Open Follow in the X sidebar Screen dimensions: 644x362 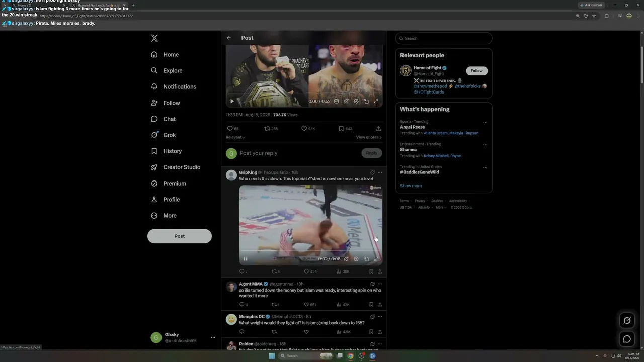click(x=166, y=103)
